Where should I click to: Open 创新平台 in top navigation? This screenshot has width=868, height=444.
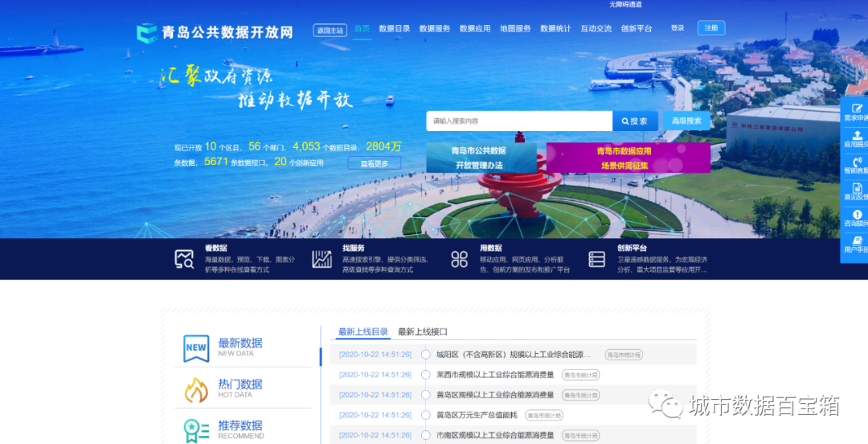pyautogui.click(x=637, y=28)
